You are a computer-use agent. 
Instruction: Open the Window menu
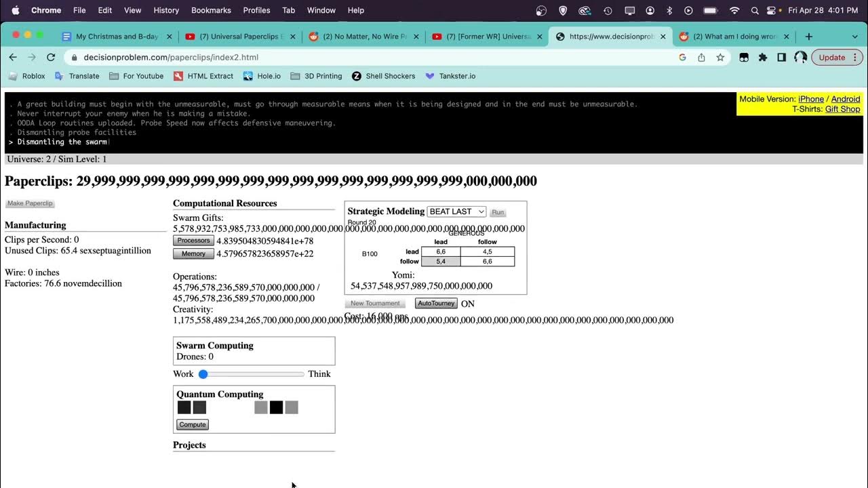(x=321, y=10)
